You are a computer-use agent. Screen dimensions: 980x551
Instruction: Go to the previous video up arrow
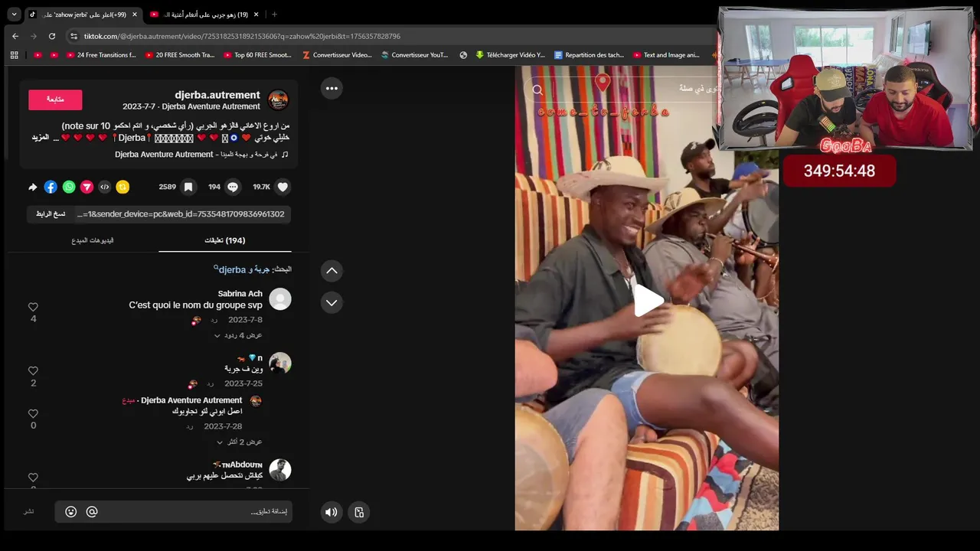coord(332,270)
